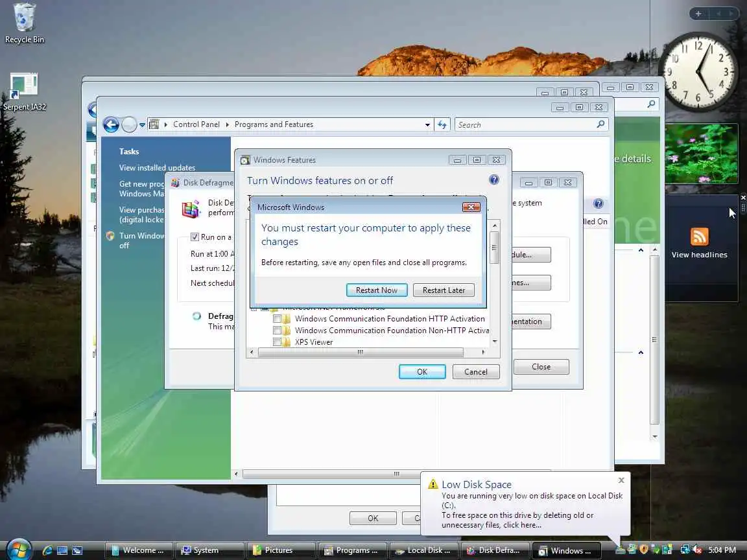Click OK in the background dialog
Image resolution: width=747 pixels, height=560 pixels.
(373, 518)
